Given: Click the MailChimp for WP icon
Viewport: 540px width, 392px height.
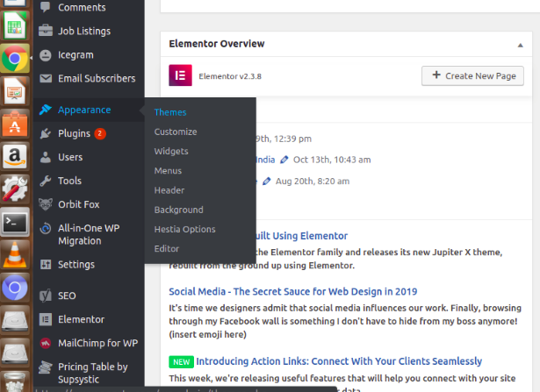Looking at the screenshot, I should (x=45, y=343).
